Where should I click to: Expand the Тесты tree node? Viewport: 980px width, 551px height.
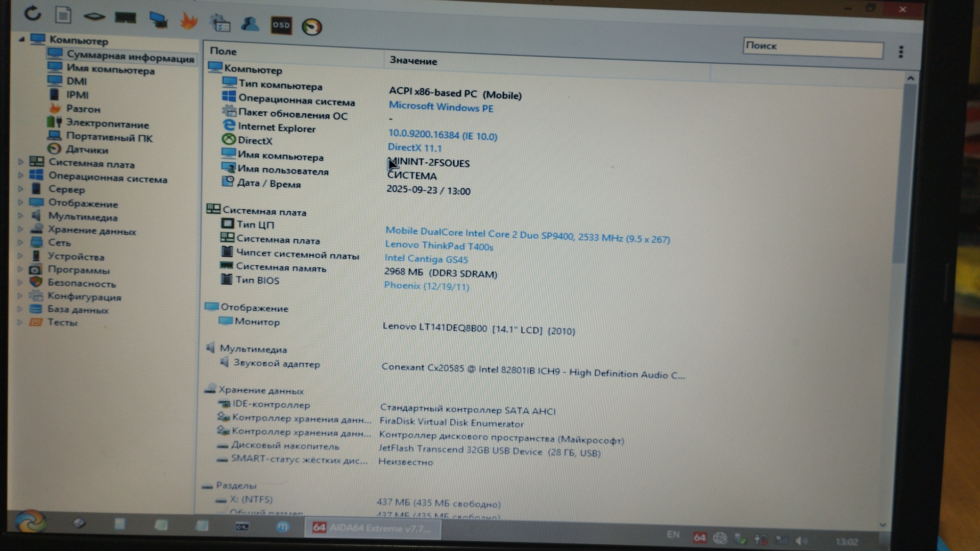click(x=20, y=322)
